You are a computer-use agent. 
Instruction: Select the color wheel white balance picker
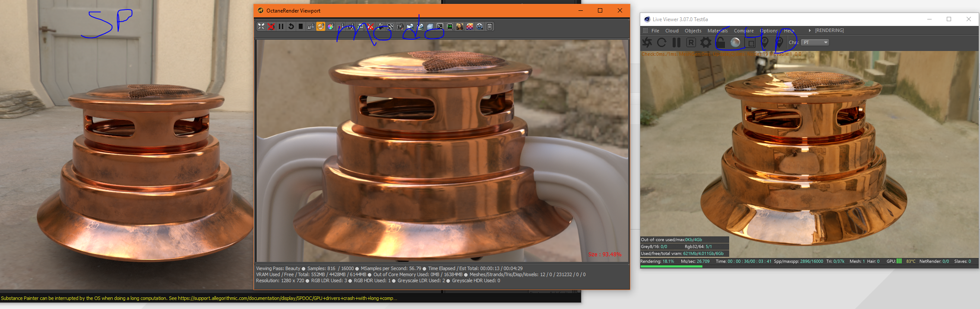[x=331, y=26]
